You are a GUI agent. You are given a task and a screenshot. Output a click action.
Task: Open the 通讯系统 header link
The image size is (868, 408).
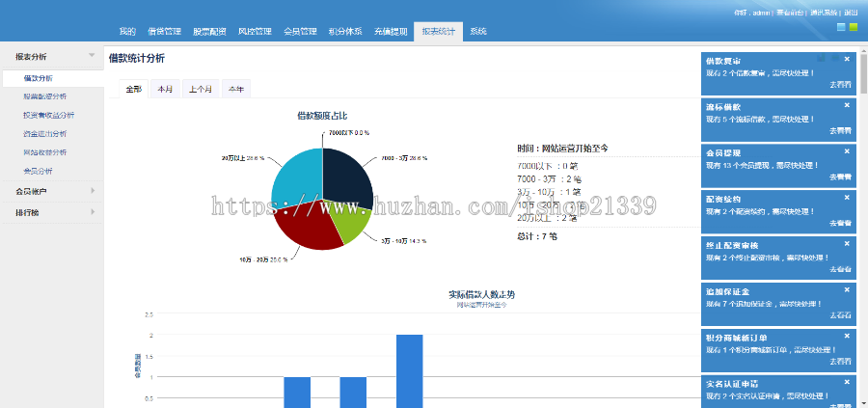coord(825,13)
